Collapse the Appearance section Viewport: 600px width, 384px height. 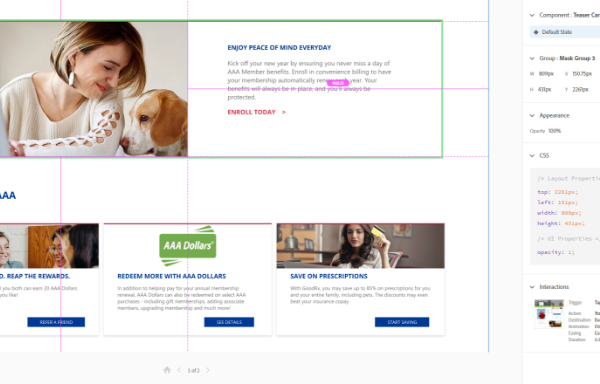pos(532,116)
